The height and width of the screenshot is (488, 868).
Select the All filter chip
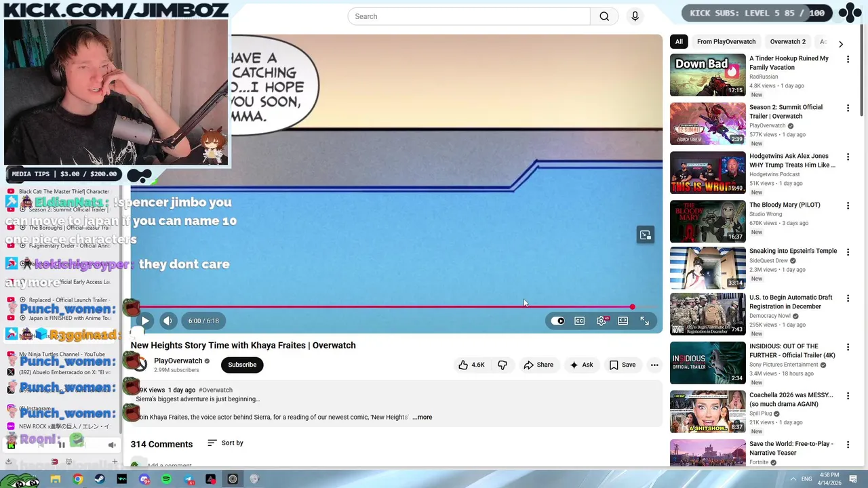click(679, 41)
